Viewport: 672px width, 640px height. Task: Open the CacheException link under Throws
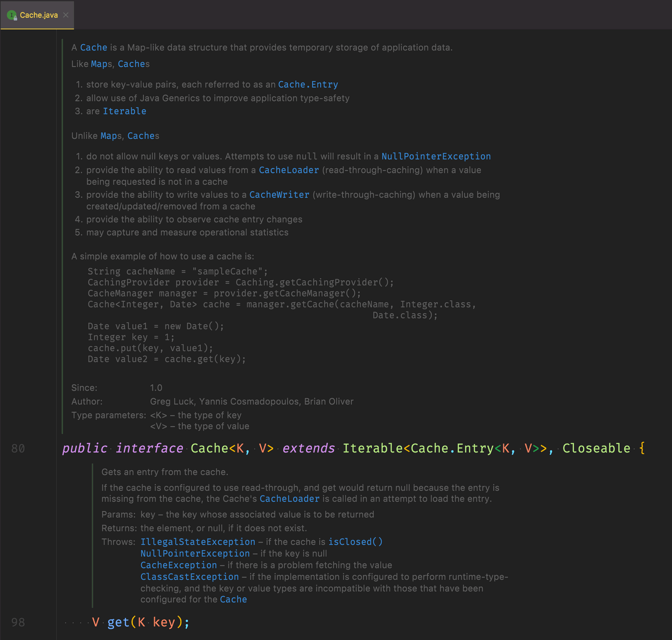coord(179,565)
